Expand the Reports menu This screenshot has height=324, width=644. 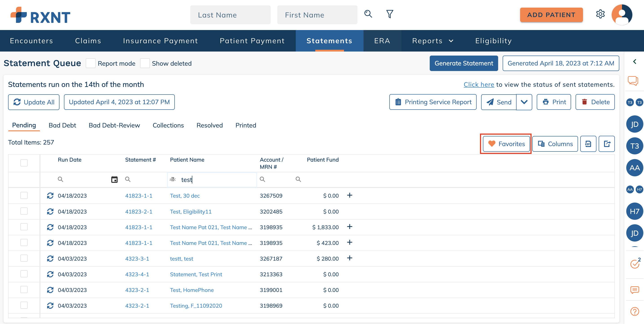pos(433,41)
